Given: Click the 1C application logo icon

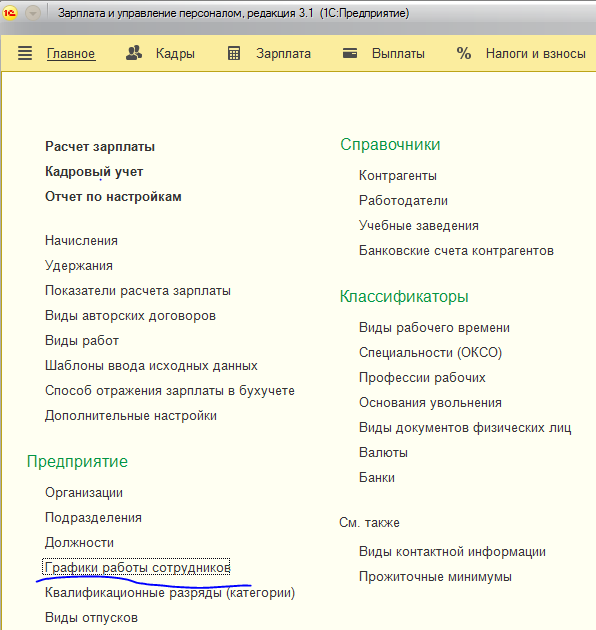Looking at the screenshot, I should click(x=10, y=13).
